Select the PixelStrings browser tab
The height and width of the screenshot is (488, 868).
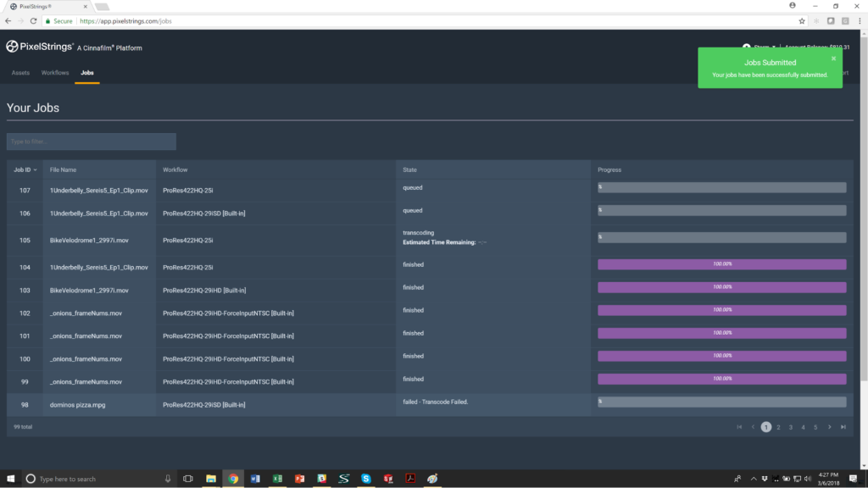48,7
